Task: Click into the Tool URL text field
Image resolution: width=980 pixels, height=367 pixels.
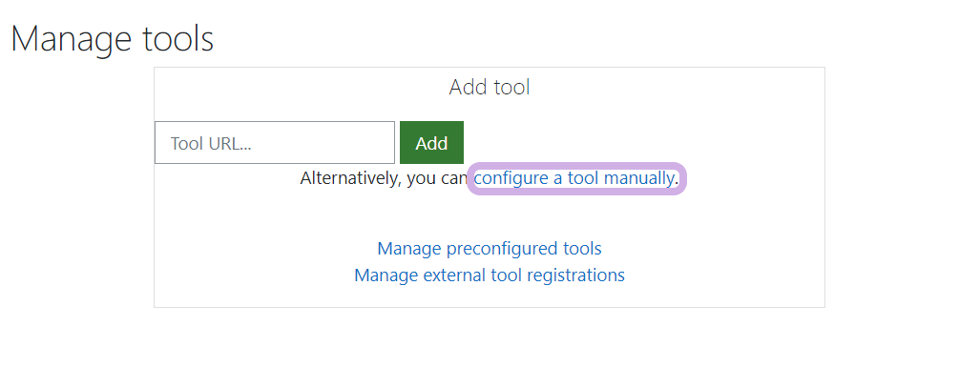Action: 275,143
